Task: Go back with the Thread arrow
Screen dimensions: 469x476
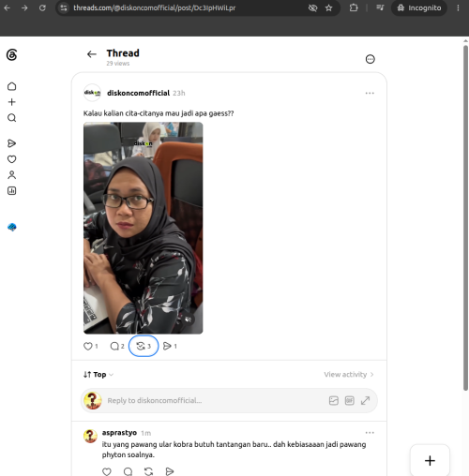Action: click(92, 54)
